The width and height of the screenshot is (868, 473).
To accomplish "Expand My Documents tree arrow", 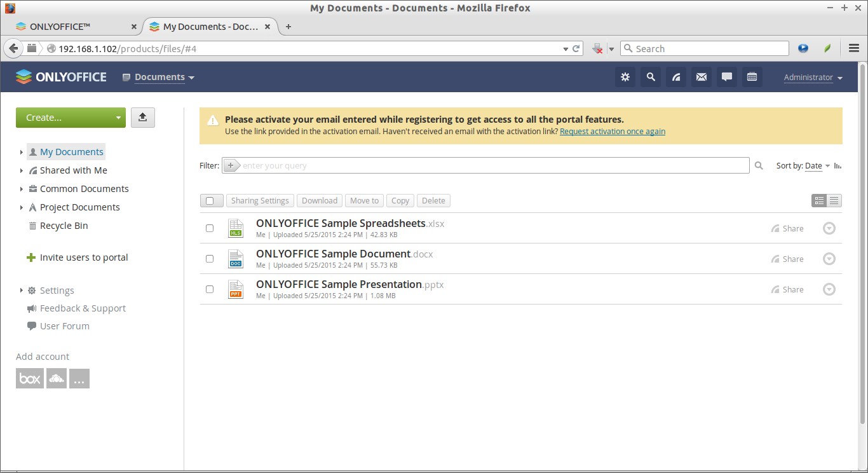I will [21, 153].
